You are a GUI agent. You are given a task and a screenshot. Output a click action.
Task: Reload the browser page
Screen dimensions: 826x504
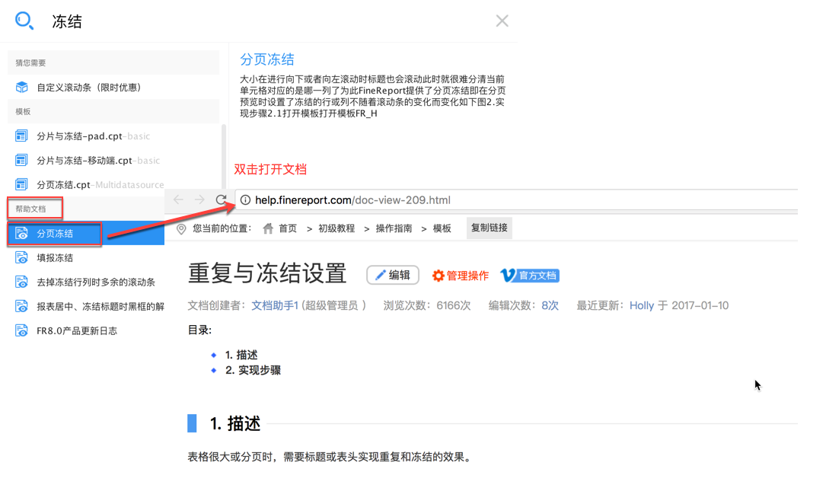click(x=221, y=199)
